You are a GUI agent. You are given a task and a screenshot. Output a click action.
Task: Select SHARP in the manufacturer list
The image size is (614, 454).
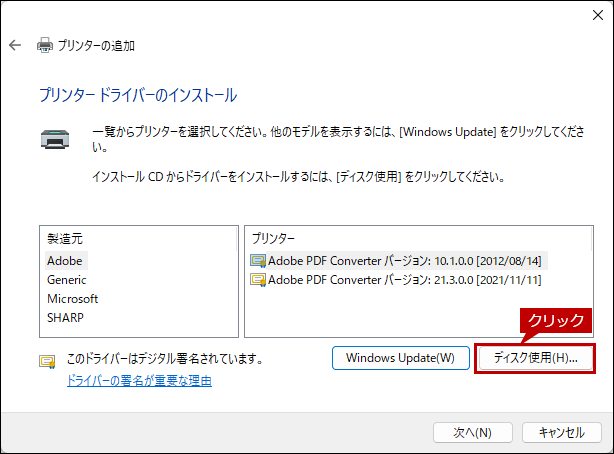pos(65,318)
